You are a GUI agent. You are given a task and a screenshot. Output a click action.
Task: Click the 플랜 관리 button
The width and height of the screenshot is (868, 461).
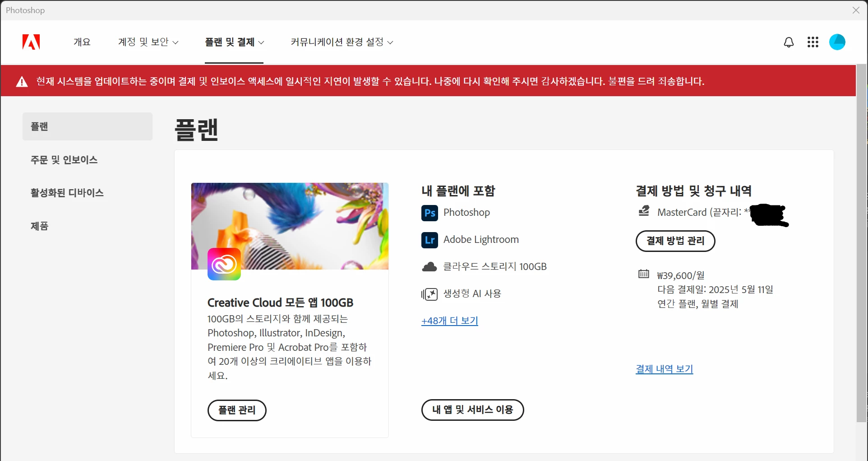(x=237, y=410)
